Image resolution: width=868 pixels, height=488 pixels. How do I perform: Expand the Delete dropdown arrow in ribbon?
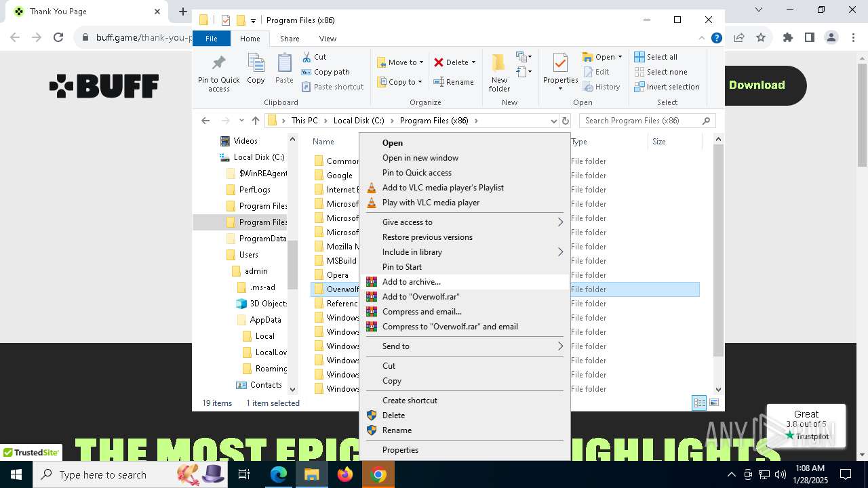click(473, 62)
